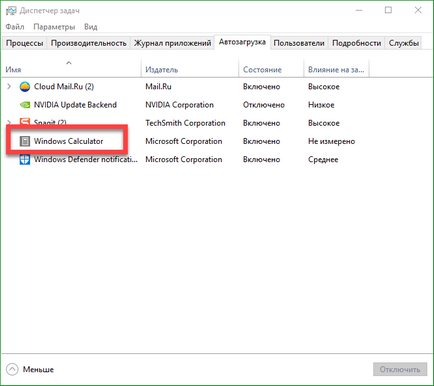Click the Включено status for Cloud Mail.Ru
434x386 pixels.
[261, 87]
